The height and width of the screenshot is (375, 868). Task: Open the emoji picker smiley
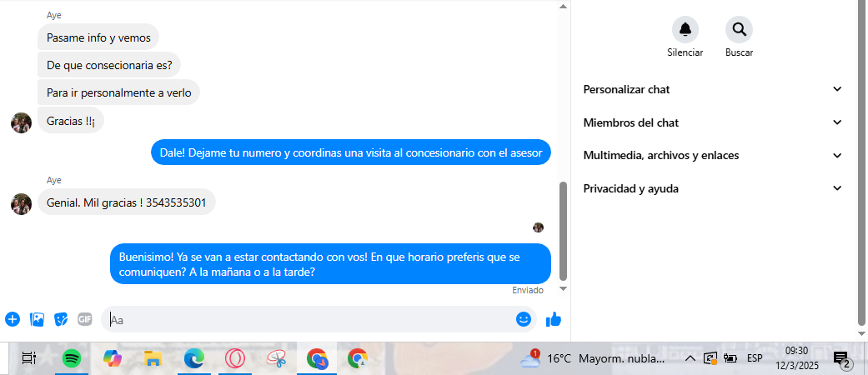click(x=524, y=319)
